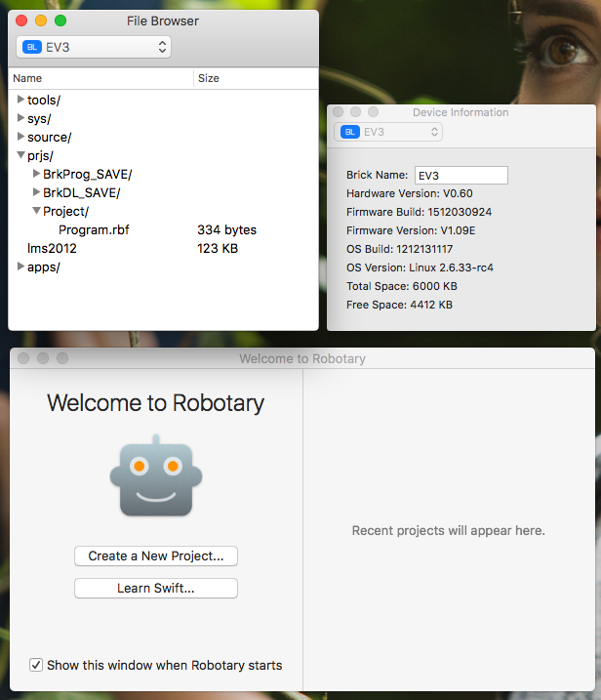Expand the sys/ folder disclosure triangle
The width and height of the screenshot is (601, 700).
(20, 118)
